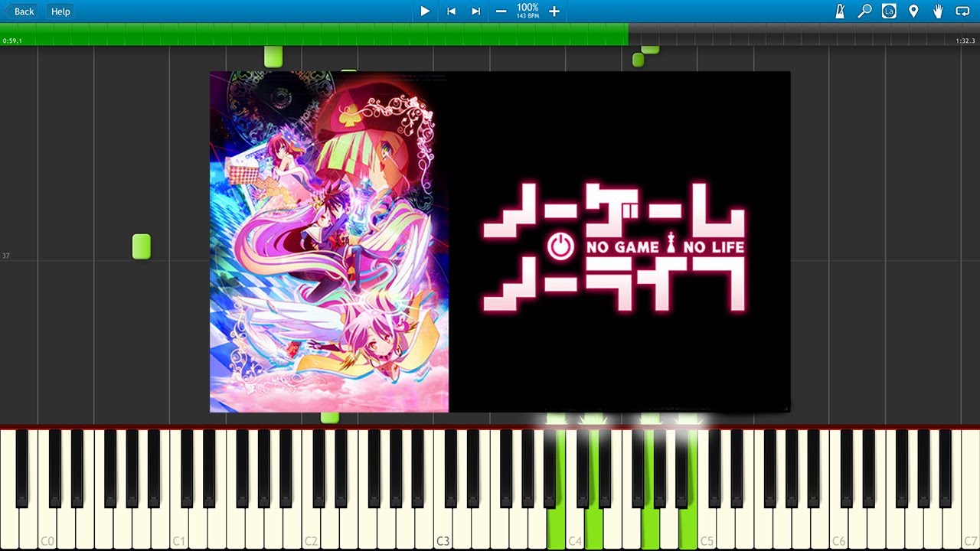Click the No Game No Life artwork image

[x=500, y=242]
